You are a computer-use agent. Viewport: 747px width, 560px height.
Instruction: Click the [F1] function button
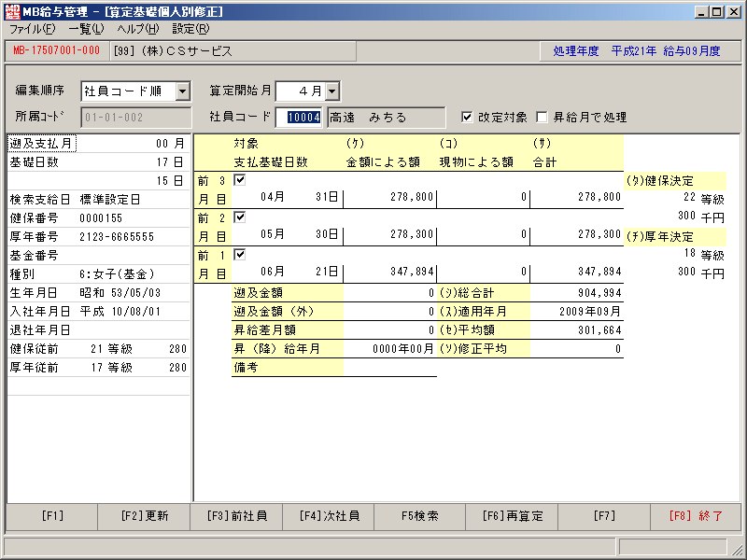(52, 516)
